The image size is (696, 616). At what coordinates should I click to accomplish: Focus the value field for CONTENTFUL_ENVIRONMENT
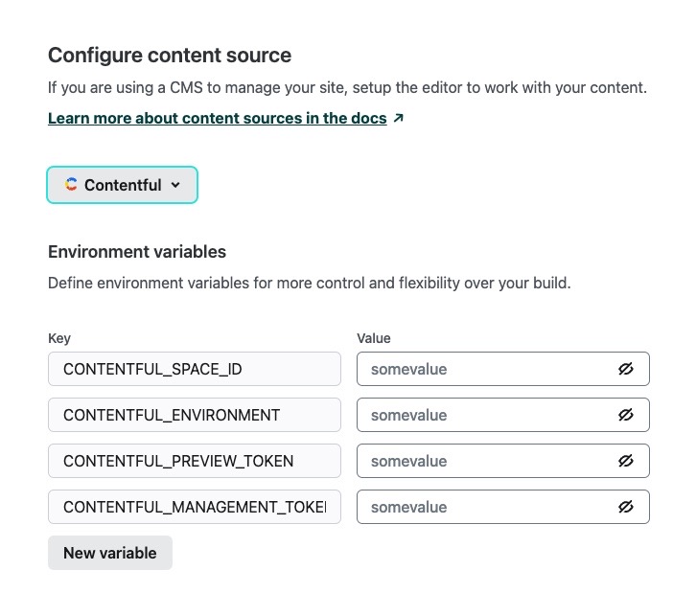click(x=484, y=415)
